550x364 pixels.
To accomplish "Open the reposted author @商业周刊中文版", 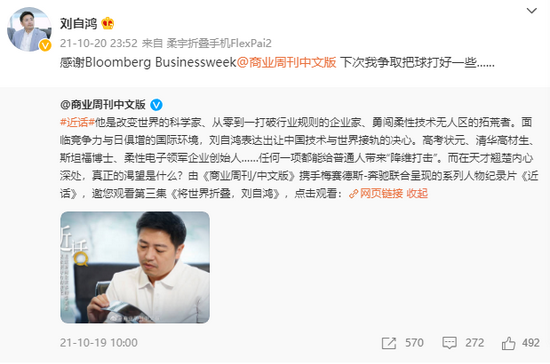I will (102, 105).
